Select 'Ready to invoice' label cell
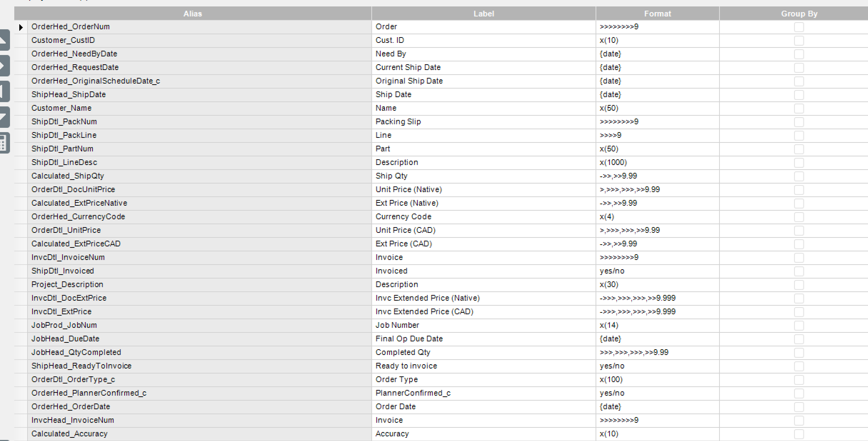 [484, 366]
